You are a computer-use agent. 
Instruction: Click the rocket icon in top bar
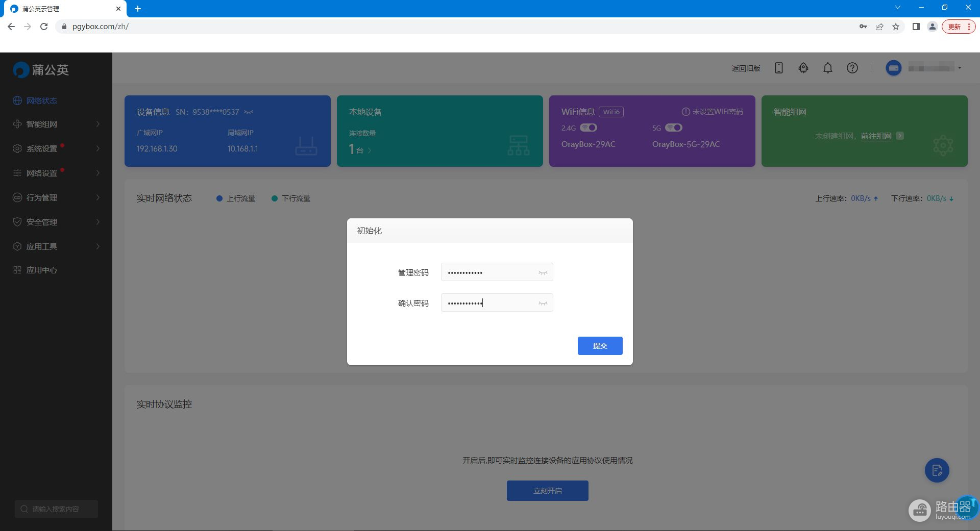pyautogui.click(x=803, y=68)
